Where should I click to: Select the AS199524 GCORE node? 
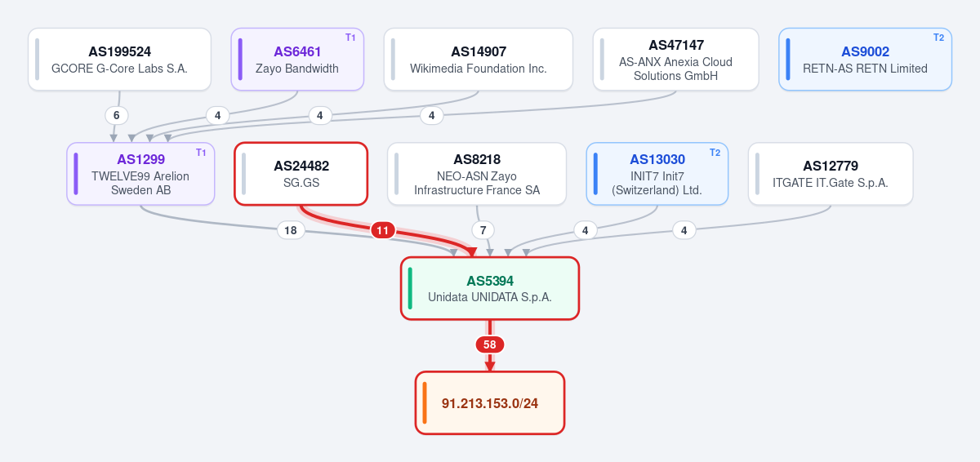119,60
